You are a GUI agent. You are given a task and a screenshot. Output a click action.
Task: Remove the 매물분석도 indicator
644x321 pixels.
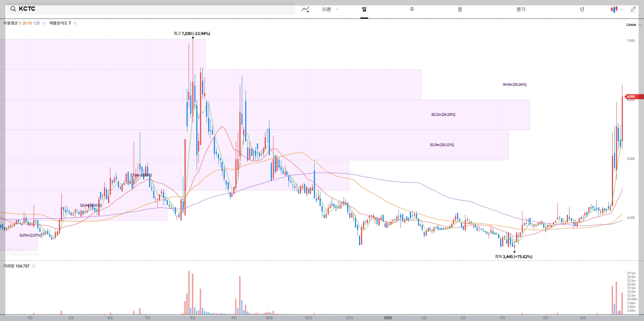75,23
